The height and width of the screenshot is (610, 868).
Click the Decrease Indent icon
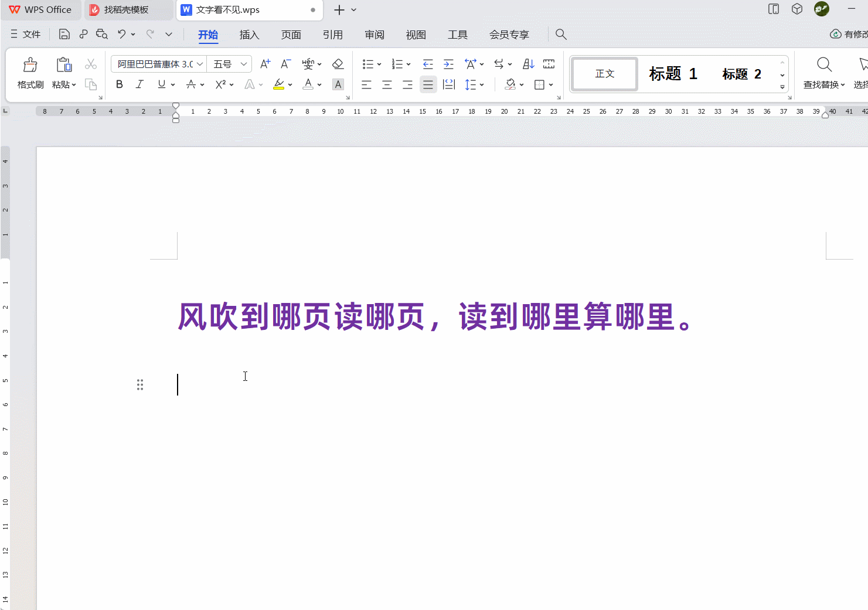click(428, 64)
